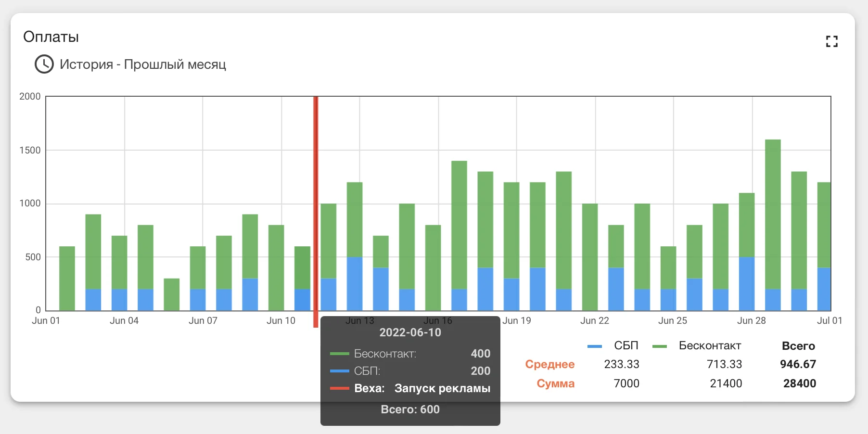Click the 500 y-axis label

coord(33,257)
